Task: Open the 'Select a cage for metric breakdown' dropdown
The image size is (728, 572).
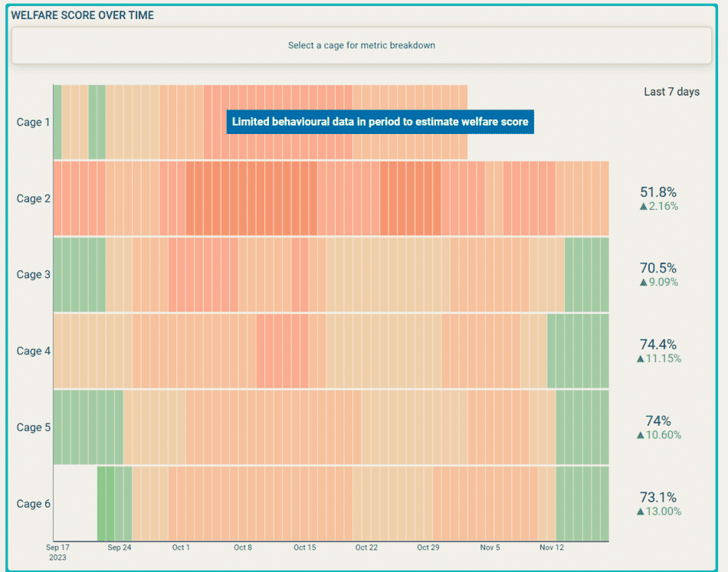Action: 361,46
